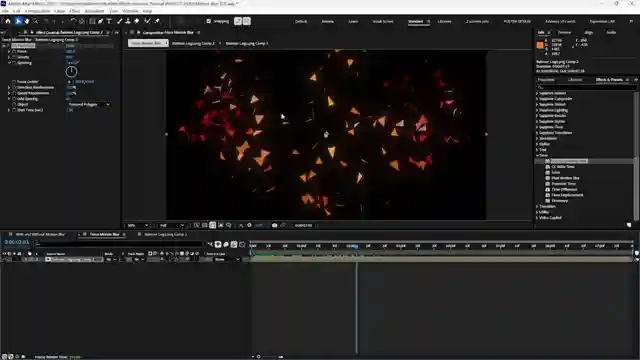Screen dimensions: 640x360
Task: Select the Pen tool
Action: (100, 21)
